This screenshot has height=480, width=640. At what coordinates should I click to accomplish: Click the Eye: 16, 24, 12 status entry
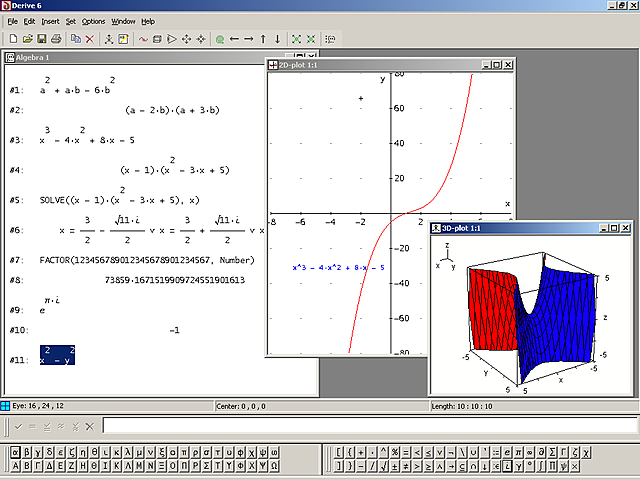38,406
